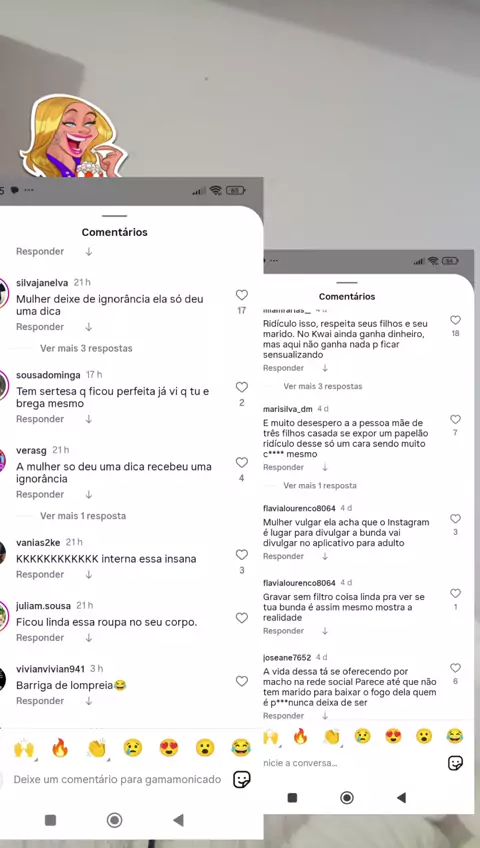480x848 pixels.
Task: Open the sticker picker beside left comment field
Action: click(x=242, y=779)
